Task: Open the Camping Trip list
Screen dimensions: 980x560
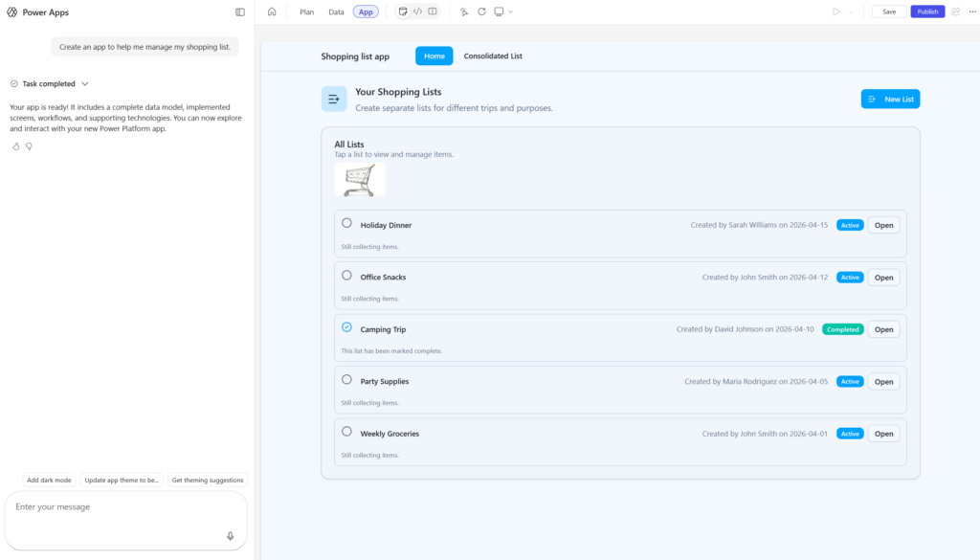Action: click(883, 329)
